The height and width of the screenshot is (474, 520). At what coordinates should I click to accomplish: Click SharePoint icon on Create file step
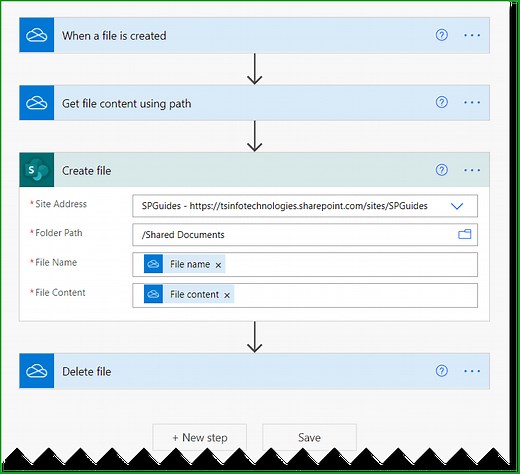point(37,170)
